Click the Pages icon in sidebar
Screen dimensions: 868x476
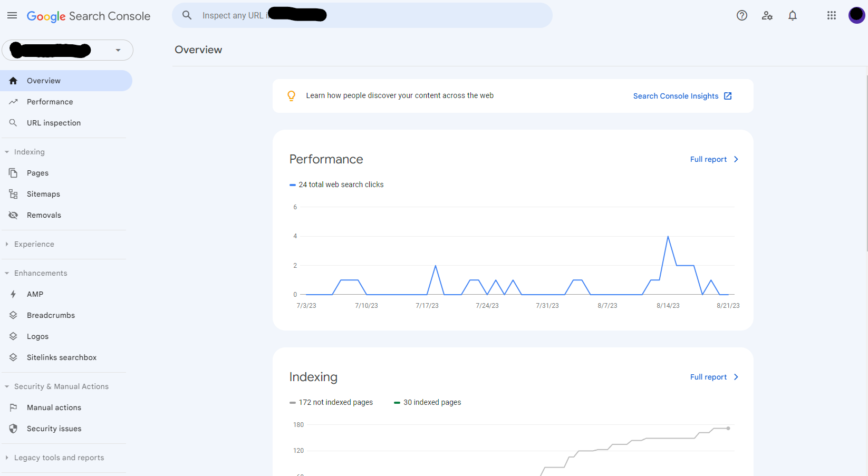(x=13, y=173)
